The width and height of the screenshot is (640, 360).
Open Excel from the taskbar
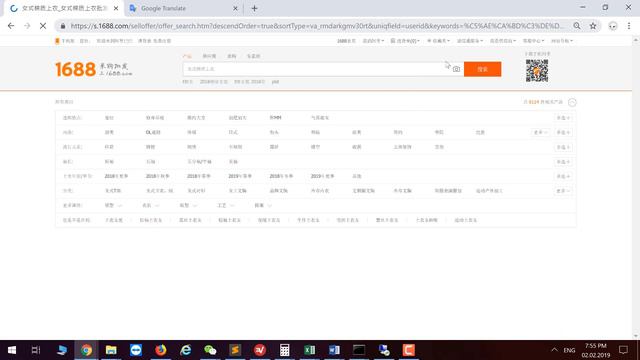point(309,350)
